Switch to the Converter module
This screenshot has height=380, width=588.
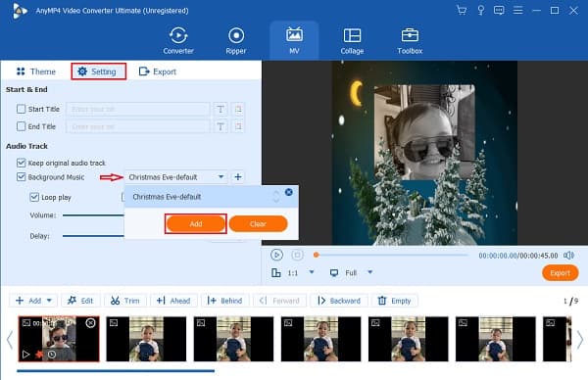[x=178, y=41]
